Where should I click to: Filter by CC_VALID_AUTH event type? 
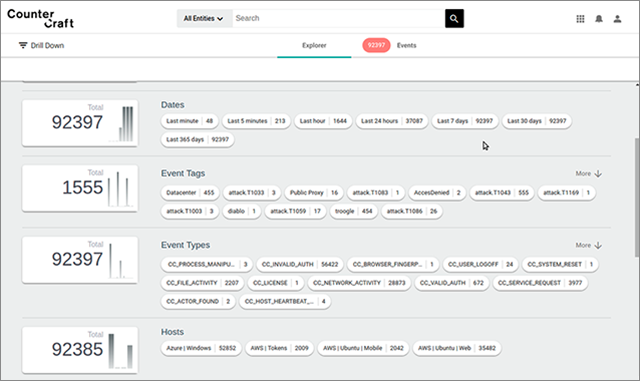tap(451, 283)
